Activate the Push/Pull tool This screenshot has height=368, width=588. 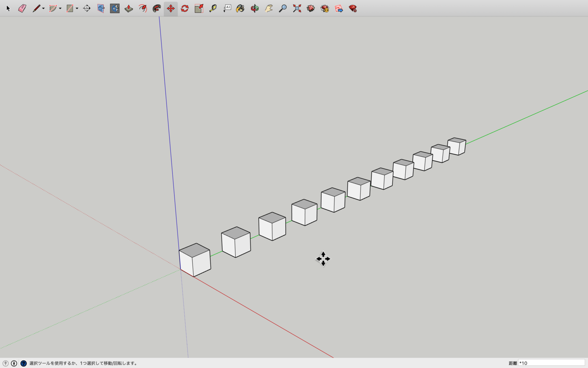tap(129, 8)
